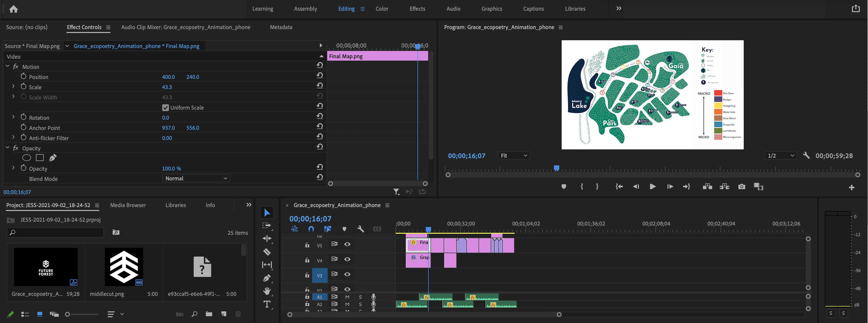Collapse the Motion effect group
The height and width of the screenshot is (323, 868).
[8, 66]
